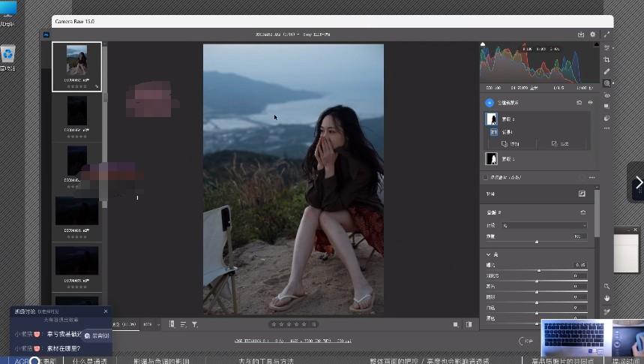Select the Zoom magnifier tool
The image size is (644, 364).
pyautogui.click(x=607, y=287)
